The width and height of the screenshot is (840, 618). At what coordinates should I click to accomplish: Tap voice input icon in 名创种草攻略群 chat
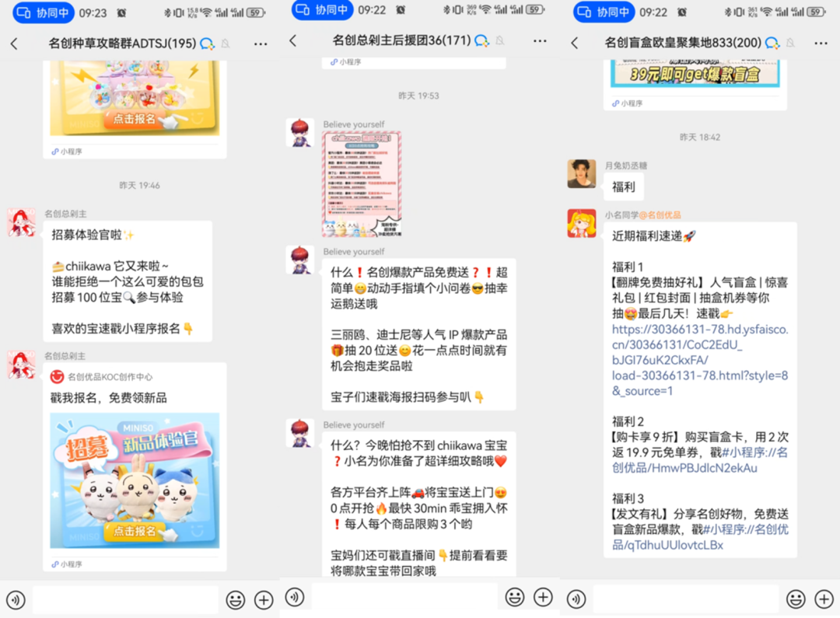[x=16, y=600]
